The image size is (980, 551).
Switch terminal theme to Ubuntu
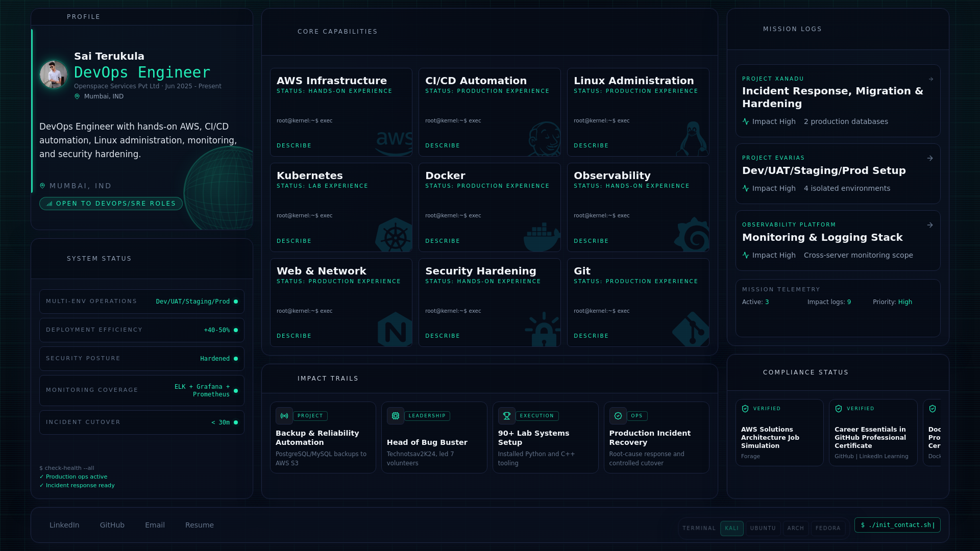click(x=763, y=529)
